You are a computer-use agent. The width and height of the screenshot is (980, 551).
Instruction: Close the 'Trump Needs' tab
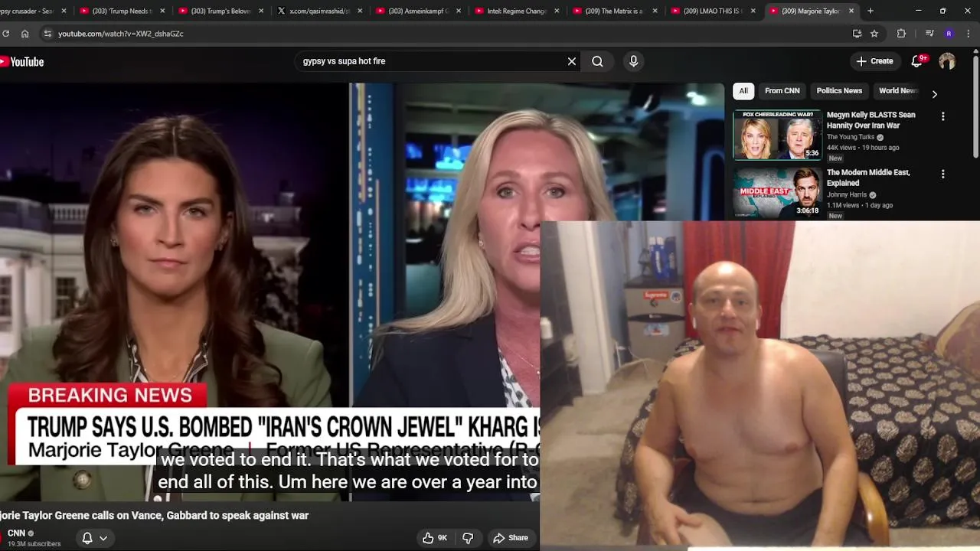tap(162, 11)
